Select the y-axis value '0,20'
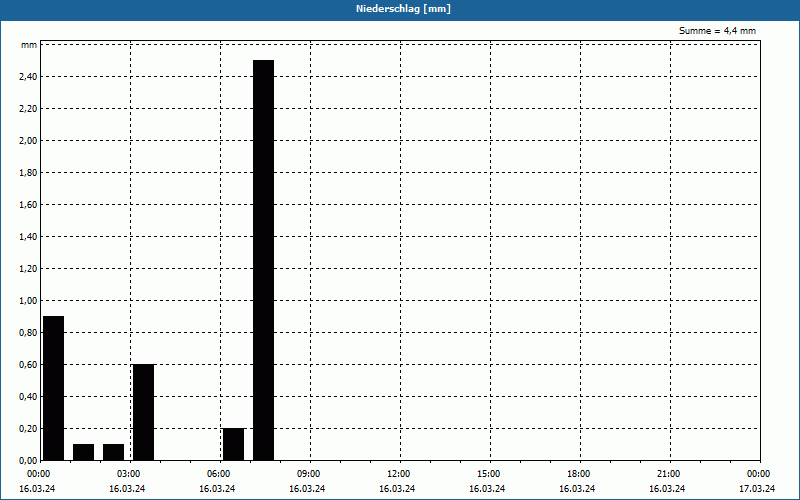 pos(28,429)
